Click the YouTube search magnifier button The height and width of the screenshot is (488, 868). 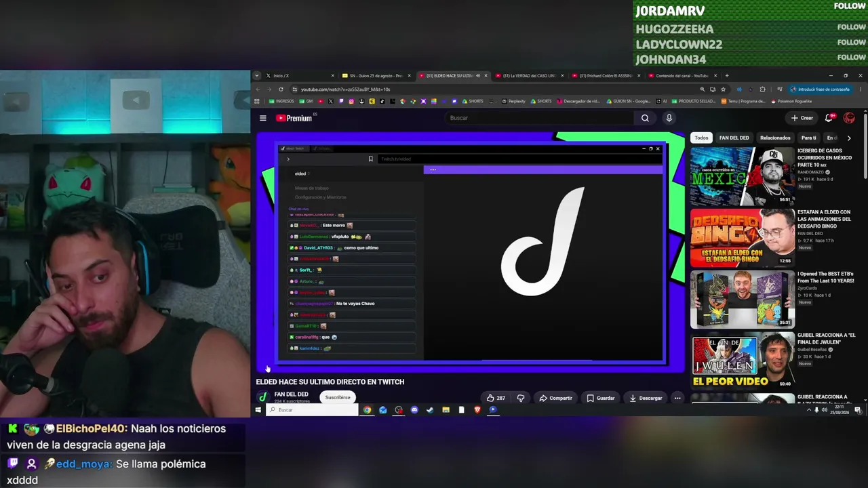coord(645,118)
